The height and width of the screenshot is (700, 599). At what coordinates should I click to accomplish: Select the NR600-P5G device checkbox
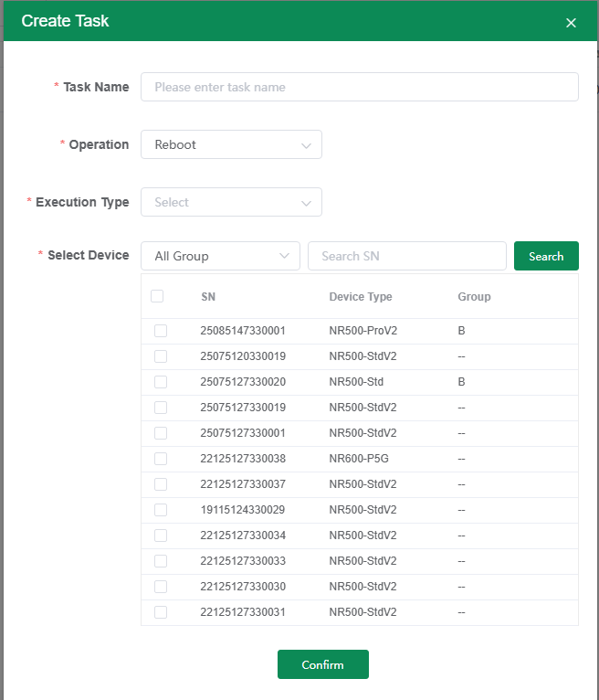point(161,459)
